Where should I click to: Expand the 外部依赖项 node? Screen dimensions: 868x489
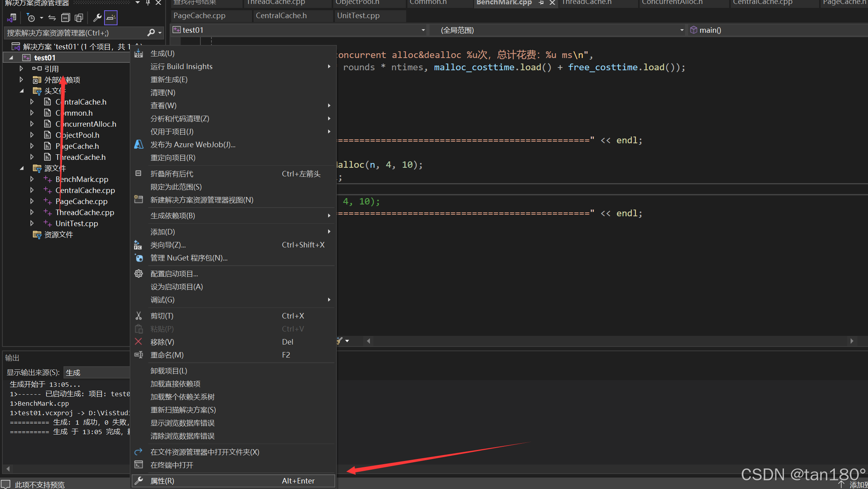[x=21, y=80]
